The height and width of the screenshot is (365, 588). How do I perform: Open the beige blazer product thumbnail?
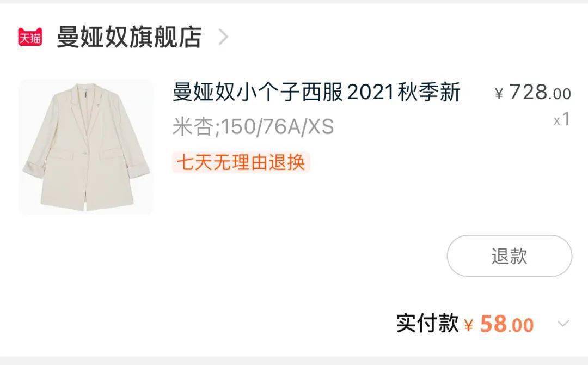click(86, 147)
